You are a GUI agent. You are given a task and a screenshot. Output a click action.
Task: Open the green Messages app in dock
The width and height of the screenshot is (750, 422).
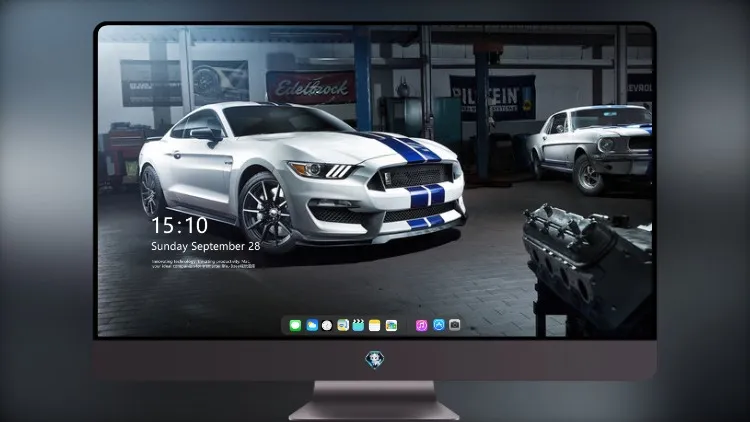[x=295, y=325]
